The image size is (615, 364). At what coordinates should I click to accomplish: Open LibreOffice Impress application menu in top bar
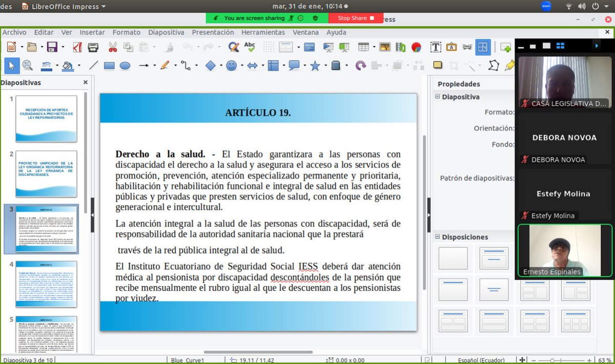65,6
